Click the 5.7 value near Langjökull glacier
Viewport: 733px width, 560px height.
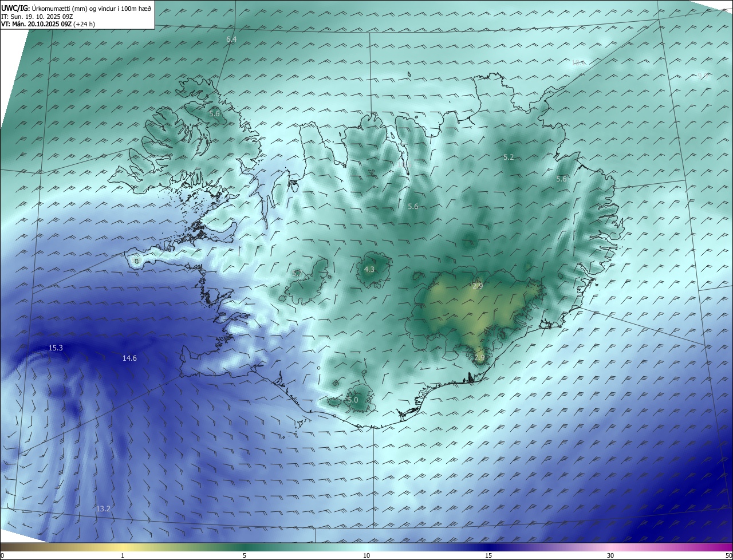coord(297,274)
